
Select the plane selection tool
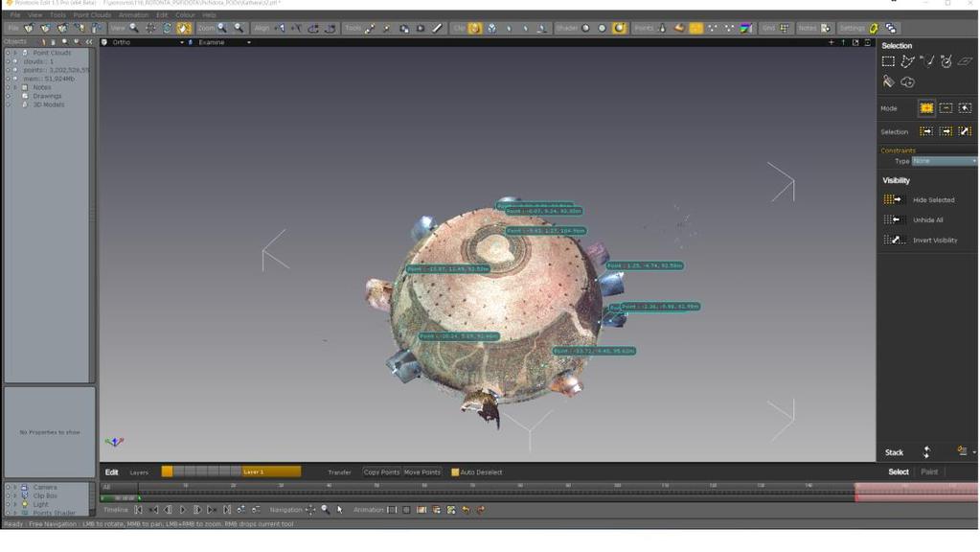click(966, 61)
